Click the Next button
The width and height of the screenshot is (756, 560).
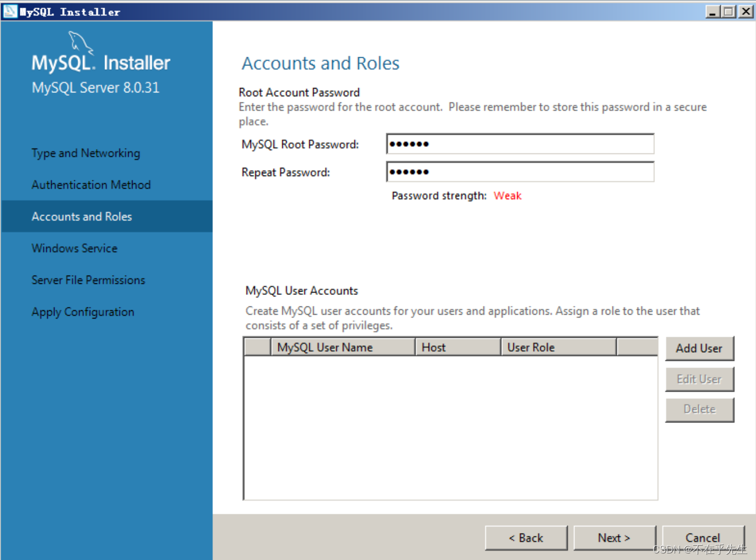pos(615,538)
